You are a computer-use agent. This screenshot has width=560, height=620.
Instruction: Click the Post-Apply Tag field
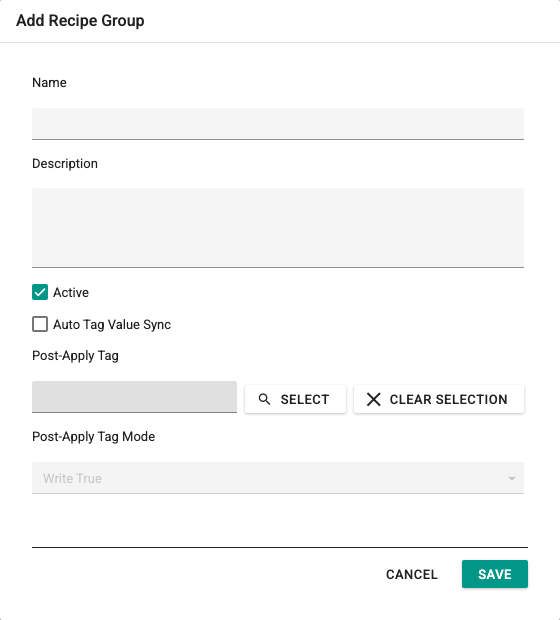(x=134, y=397)
